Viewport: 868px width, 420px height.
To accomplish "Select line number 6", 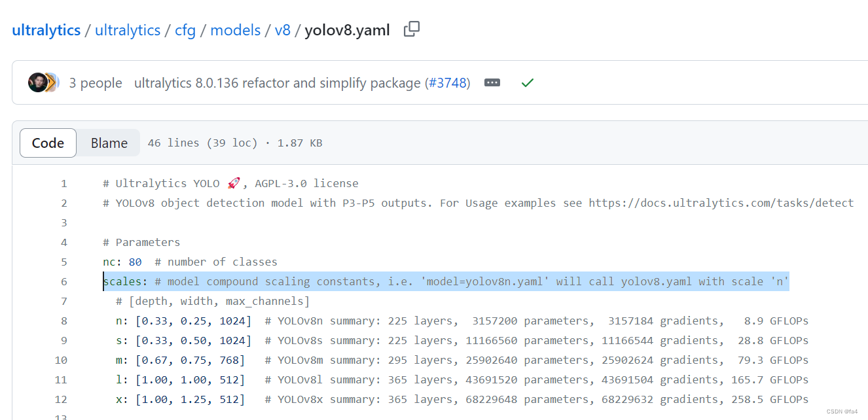I will 64,281.
